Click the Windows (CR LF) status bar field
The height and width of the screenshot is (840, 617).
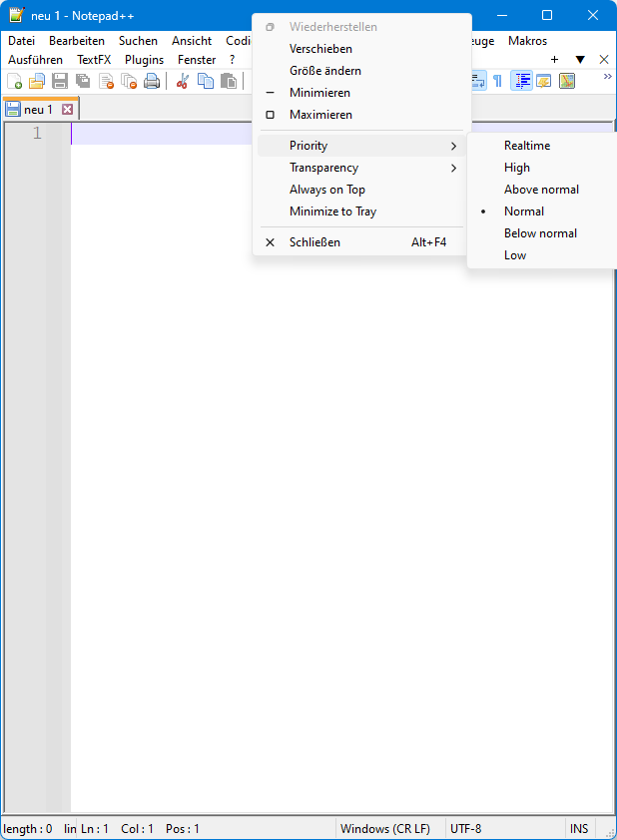(x=390, y=829)
